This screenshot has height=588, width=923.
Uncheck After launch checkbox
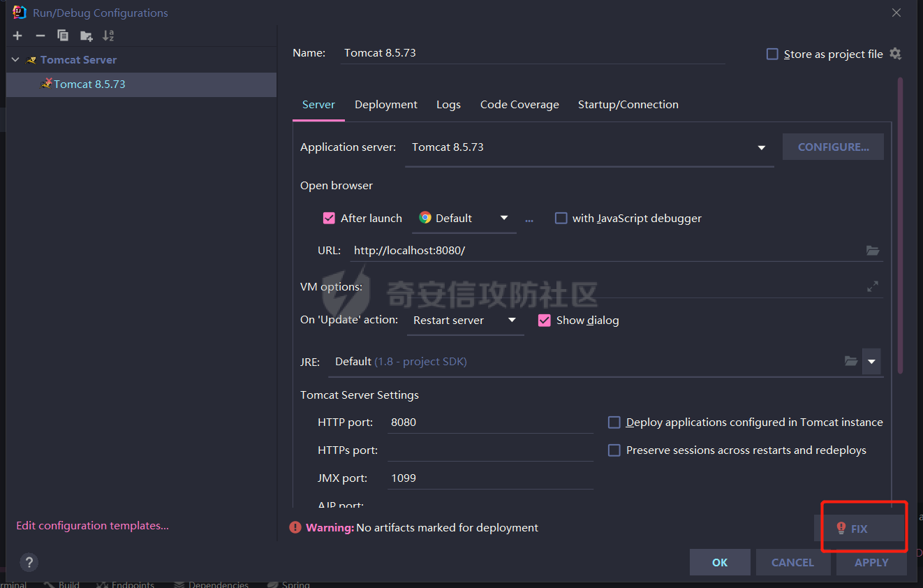[x=329, y=218]
